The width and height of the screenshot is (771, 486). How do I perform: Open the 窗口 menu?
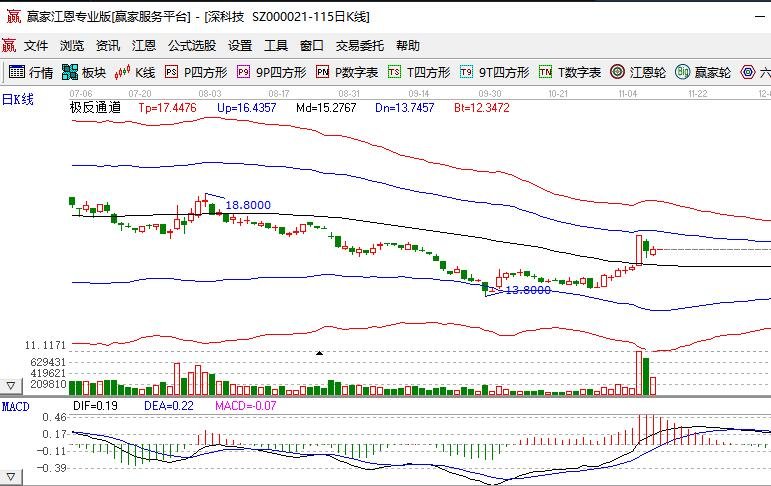click(312, 46)
